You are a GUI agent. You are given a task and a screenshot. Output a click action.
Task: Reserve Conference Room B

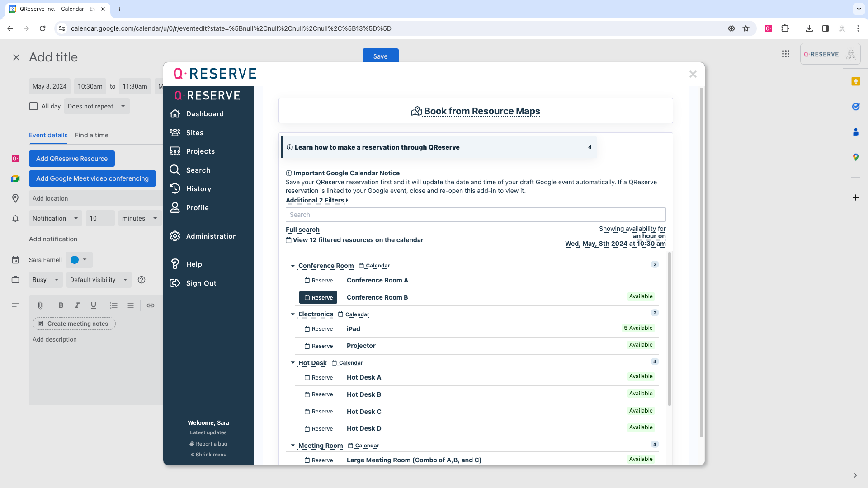coord(318,297)
